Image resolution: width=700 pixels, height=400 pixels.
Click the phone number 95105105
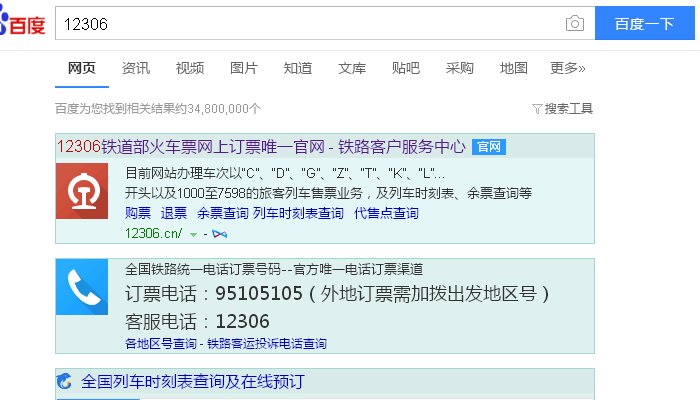pos(259,293)
